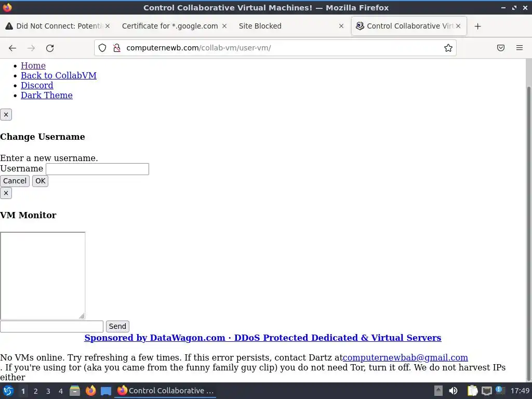Open the tray removable media eject icon
Image resolution: width=532 pixels, height=399 pixels.
(x=438, y=391)
